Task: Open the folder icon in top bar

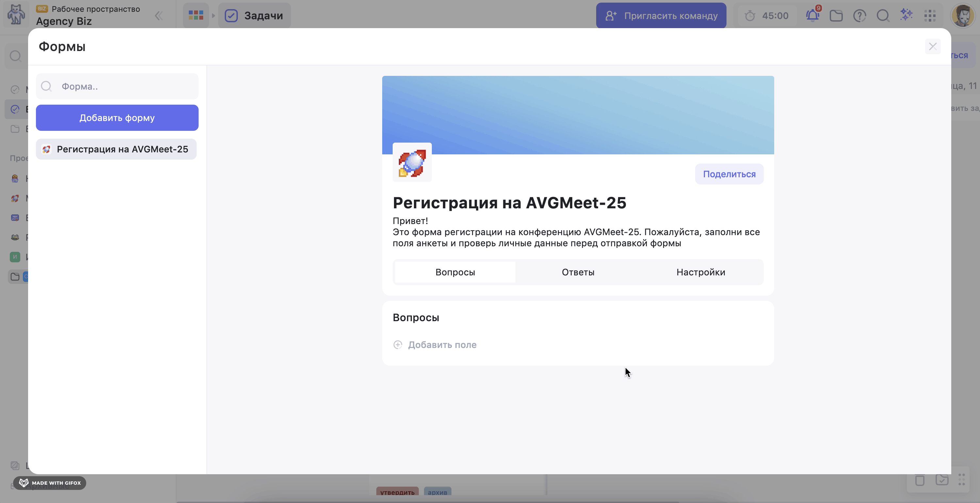Action: click(836, 16)
